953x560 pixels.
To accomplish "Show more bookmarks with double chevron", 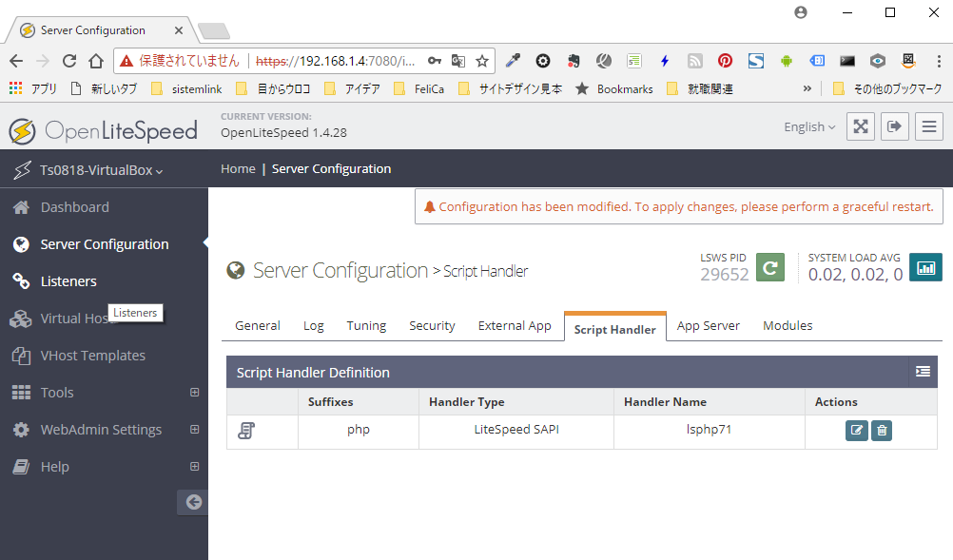I will 807,88.
